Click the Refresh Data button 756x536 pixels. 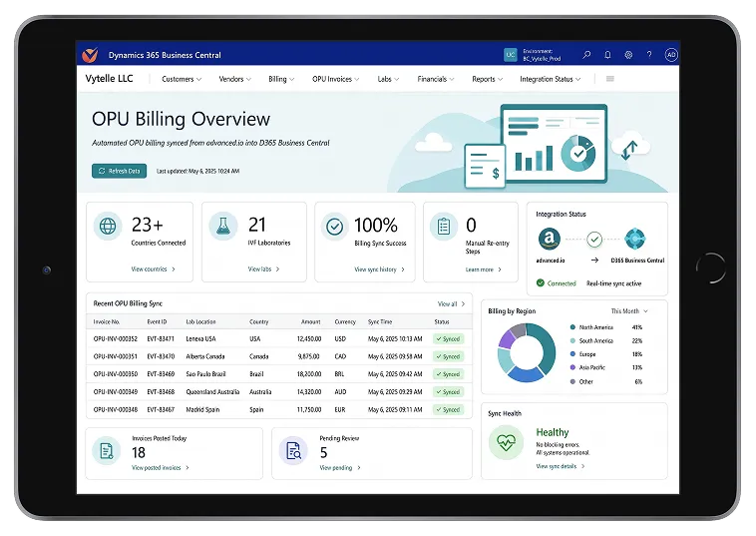pyautogui.click(x=119, y=171)
